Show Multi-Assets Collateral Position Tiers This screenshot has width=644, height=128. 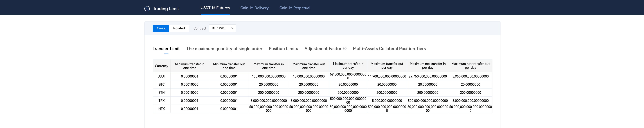click(389, 49)
